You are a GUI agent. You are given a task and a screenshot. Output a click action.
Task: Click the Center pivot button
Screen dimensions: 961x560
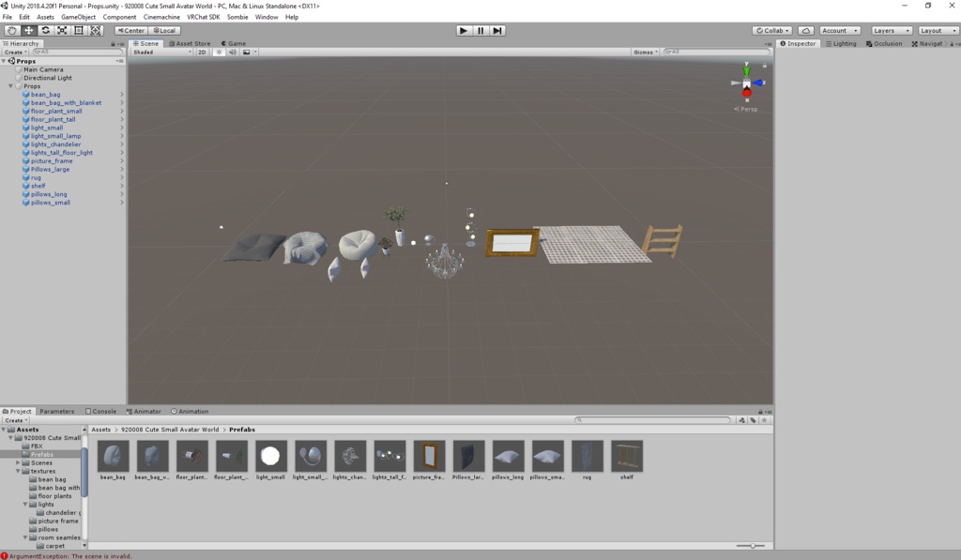pos(130,30)
